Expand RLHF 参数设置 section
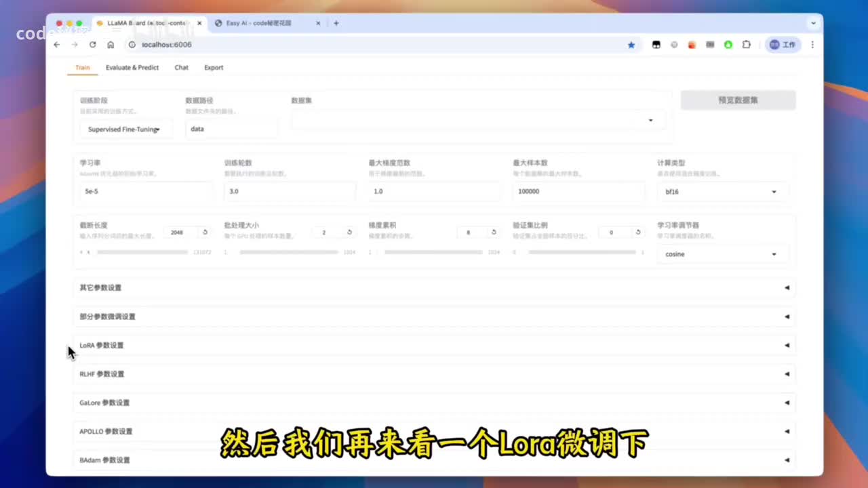The width and height of the screenshot is (868, 488). [434, 373]
